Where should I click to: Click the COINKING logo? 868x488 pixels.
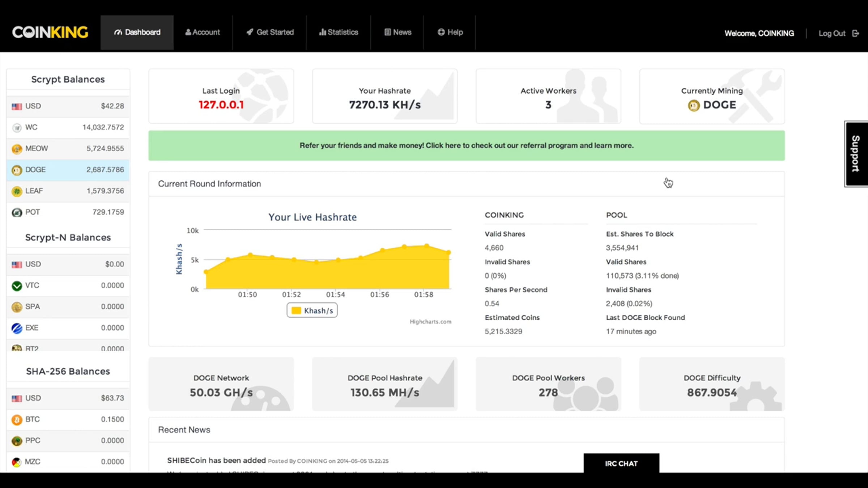(50, 33)
